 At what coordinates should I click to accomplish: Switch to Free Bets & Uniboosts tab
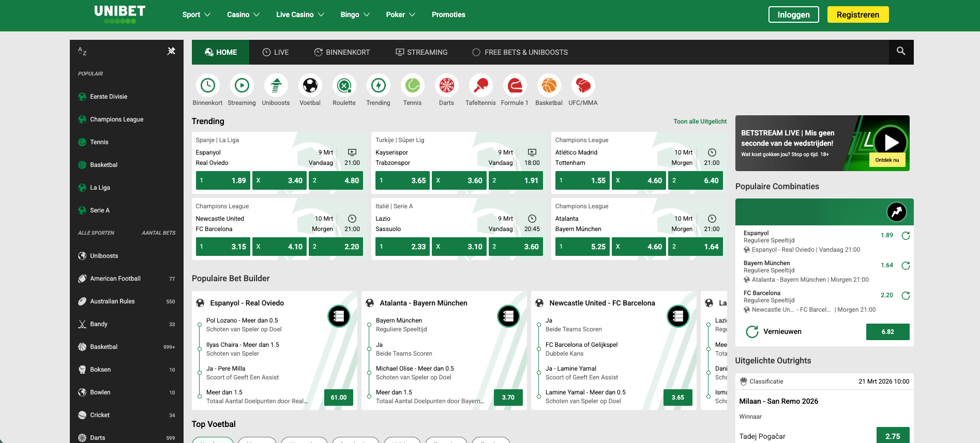pyautogui.click(x=520, y=52)
